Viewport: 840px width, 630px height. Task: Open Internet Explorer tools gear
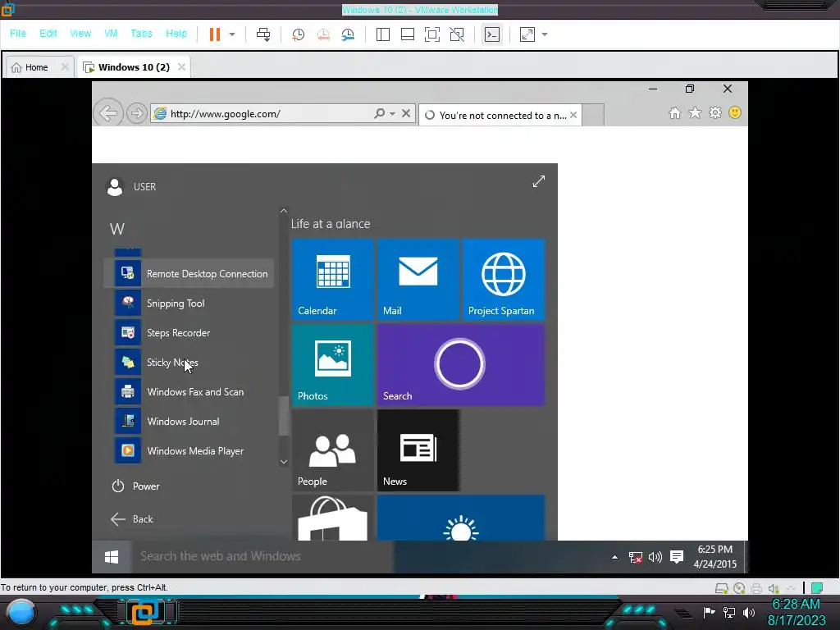click(x=715, y=112)
